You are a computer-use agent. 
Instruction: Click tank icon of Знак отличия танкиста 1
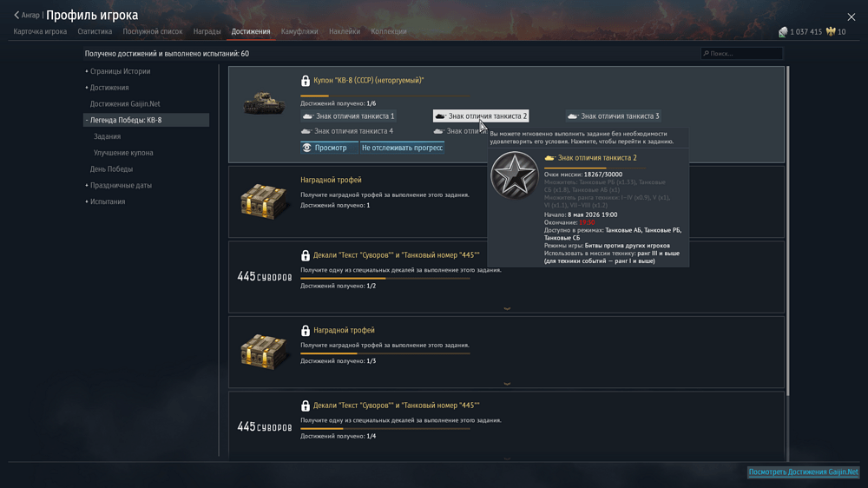(308, 116)
